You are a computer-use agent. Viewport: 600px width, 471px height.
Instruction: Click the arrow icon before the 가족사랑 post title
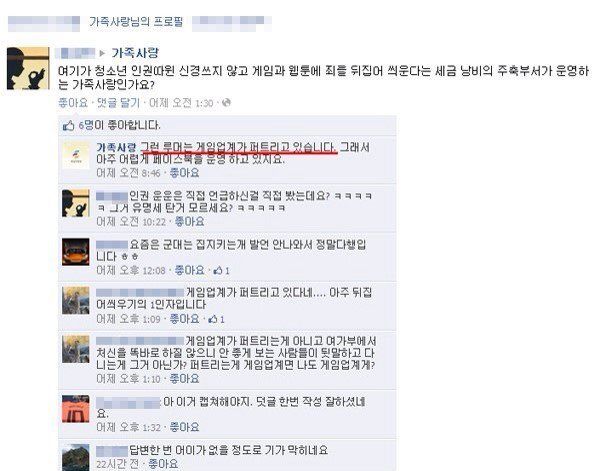tap(102, 53)
